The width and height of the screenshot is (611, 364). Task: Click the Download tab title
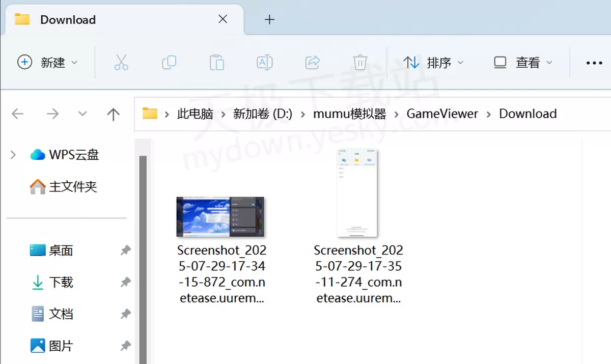(68, 19)
